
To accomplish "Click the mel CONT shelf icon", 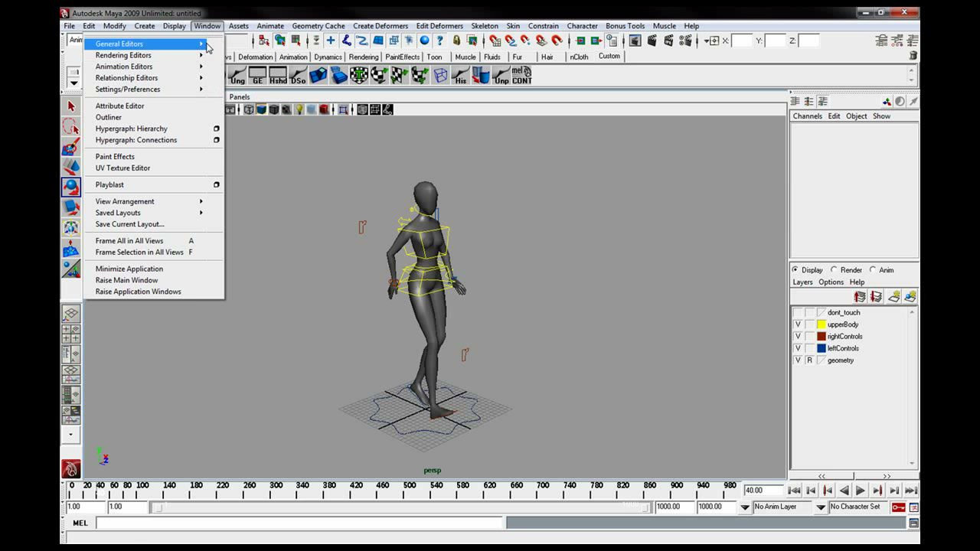I will [x=521, y=75].
